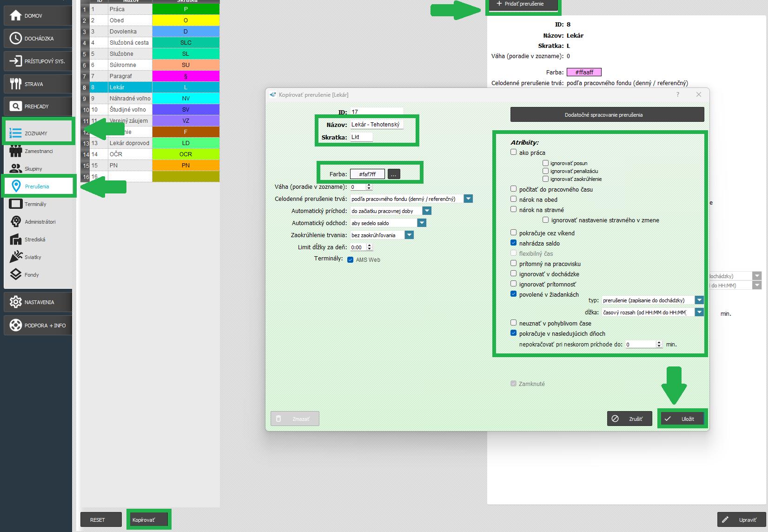Open Prehľady magnifier icon
Screen dimensions: 768x532
16,106
